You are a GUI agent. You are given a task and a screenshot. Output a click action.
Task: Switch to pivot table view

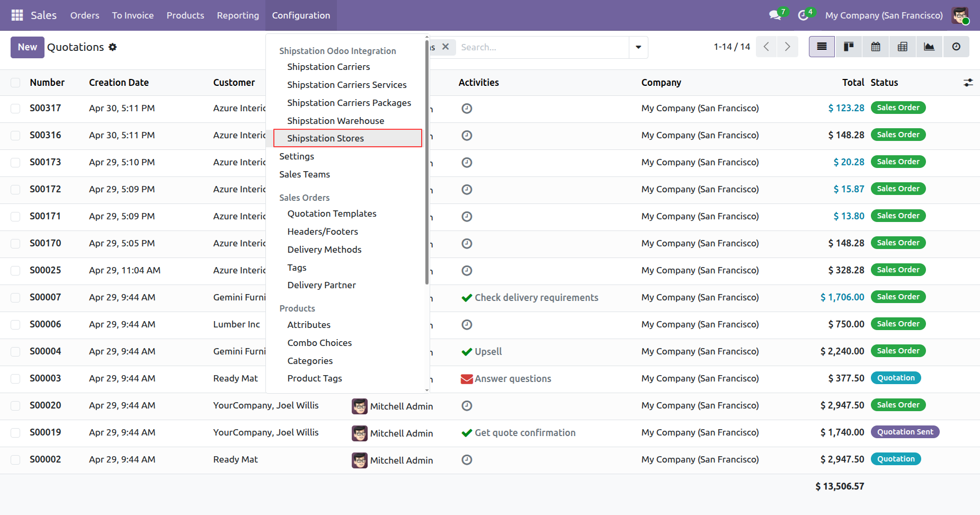pos(903,47)
